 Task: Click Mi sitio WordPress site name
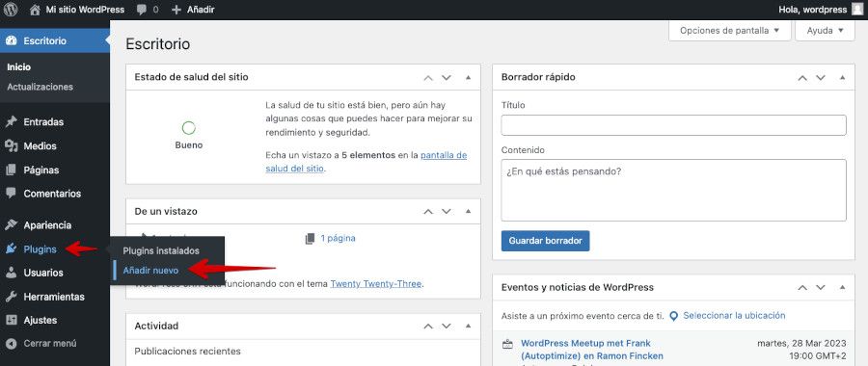[85, 10]
